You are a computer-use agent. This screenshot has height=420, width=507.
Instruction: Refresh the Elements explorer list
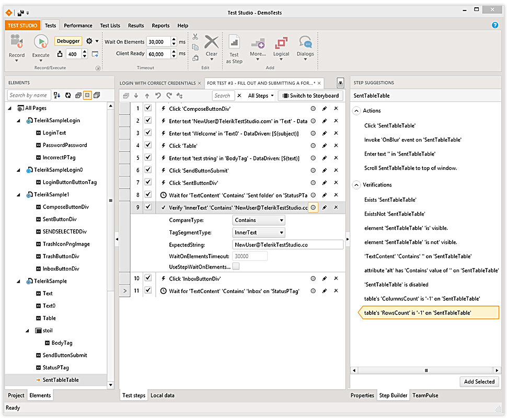(68, 95)
